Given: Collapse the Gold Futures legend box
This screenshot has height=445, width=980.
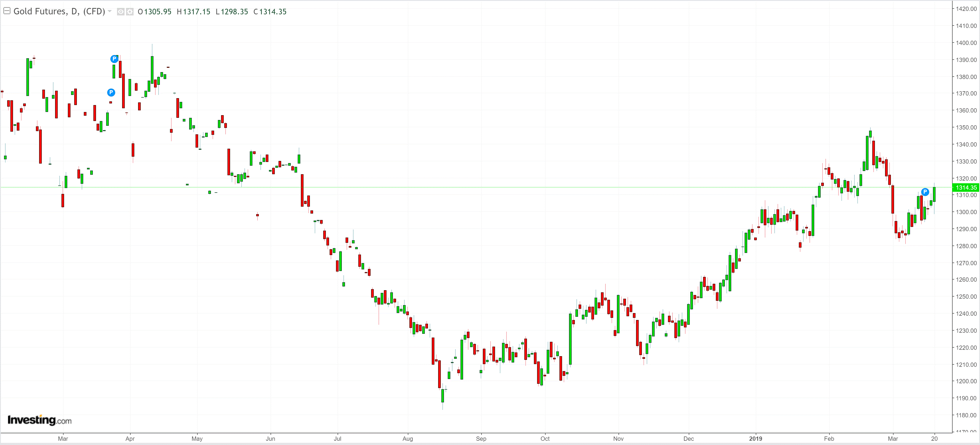Looking at the screenshot, I should click(x=7, y=11).
